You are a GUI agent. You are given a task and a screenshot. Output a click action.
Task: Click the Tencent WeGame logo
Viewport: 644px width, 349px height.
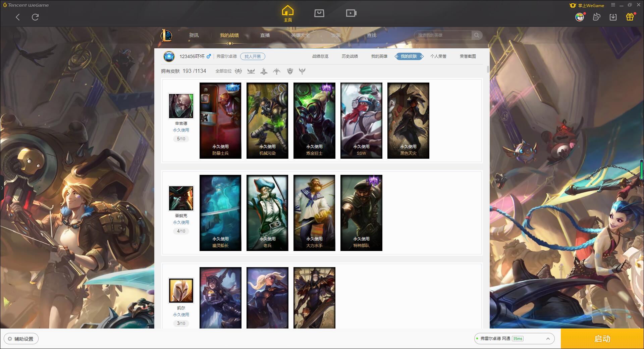point(26,5)
